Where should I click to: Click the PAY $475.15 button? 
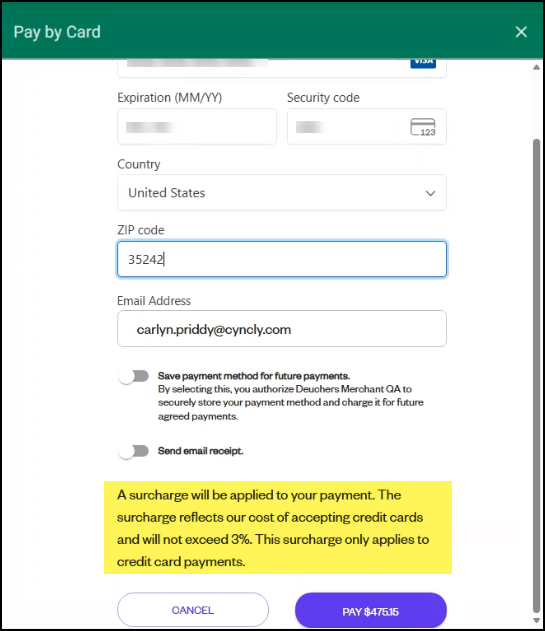coord(371,611)
